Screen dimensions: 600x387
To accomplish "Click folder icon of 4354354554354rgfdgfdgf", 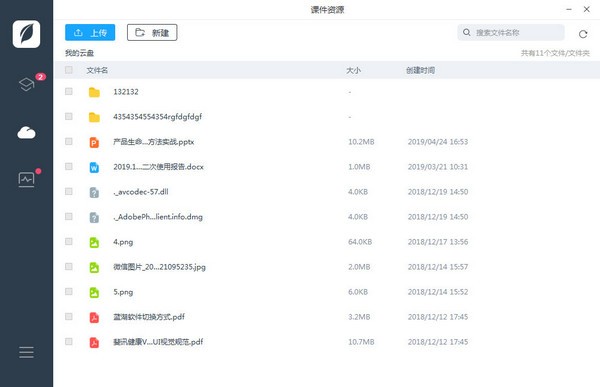I will (94, 117).
